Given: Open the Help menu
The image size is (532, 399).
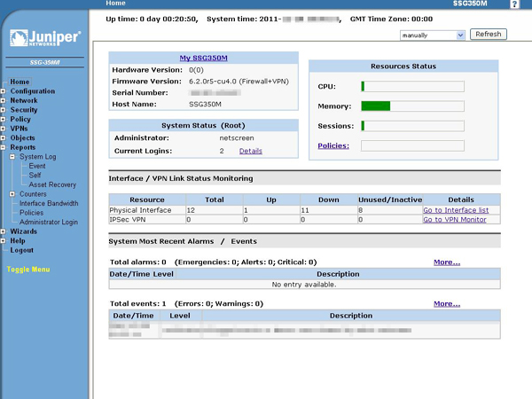Looking at the screenshot, I should click(18, 241).
